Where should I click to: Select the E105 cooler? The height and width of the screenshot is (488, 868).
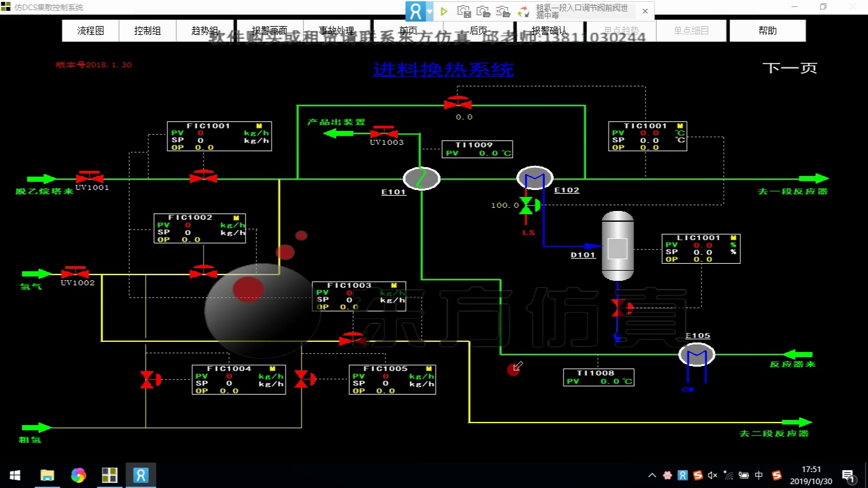pos(696,355)
